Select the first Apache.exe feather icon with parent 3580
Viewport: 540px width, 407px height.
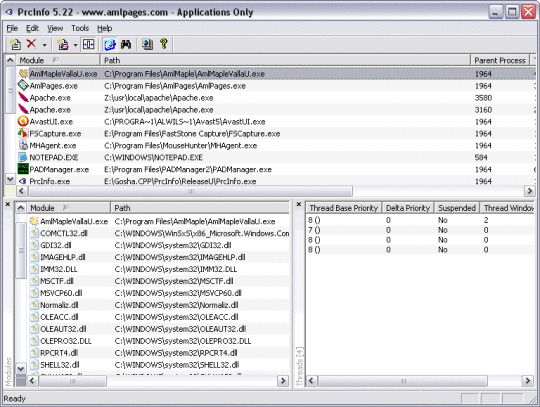click(x=23, y=97)
